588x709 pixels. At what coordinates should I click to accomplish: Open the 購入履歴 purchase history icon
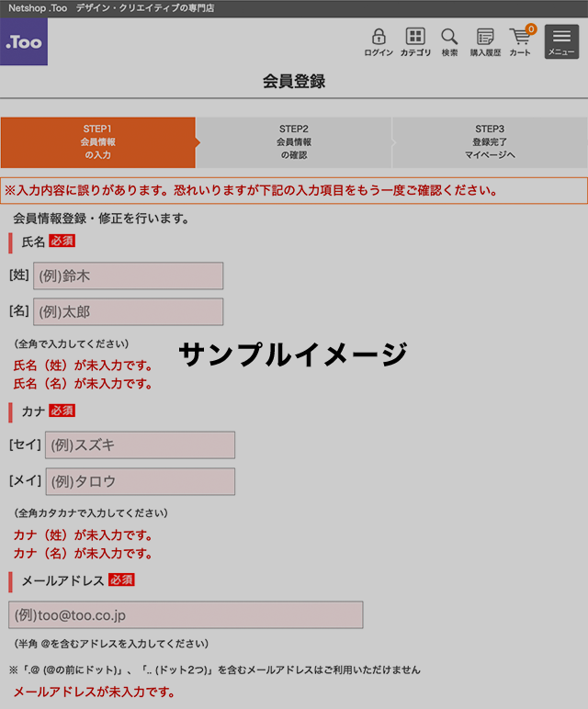point(485,40)
